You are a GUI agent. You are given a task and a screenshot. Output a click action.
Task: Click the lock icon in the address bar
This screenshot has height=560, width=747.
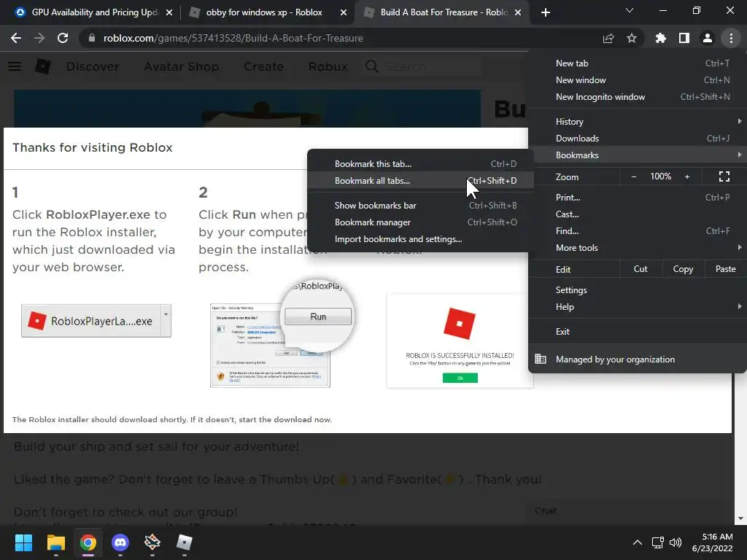(x=92, y=38)
